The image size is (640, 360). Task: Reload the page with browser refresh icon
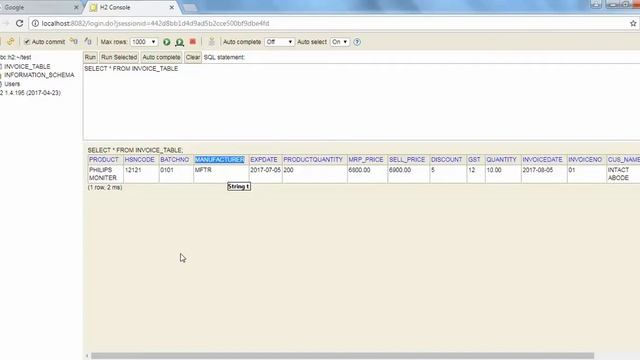click(x=19, y=23)
